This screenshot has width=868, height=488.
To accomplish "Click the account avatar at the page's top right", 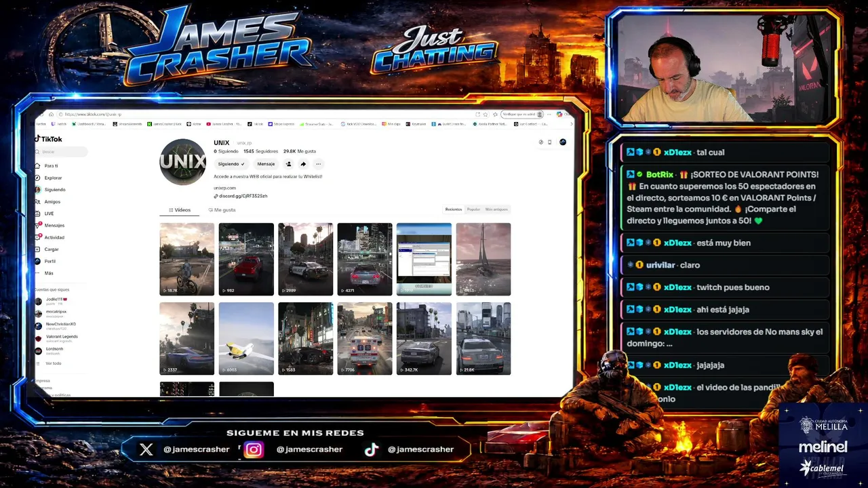I will (x=563, y=142).
